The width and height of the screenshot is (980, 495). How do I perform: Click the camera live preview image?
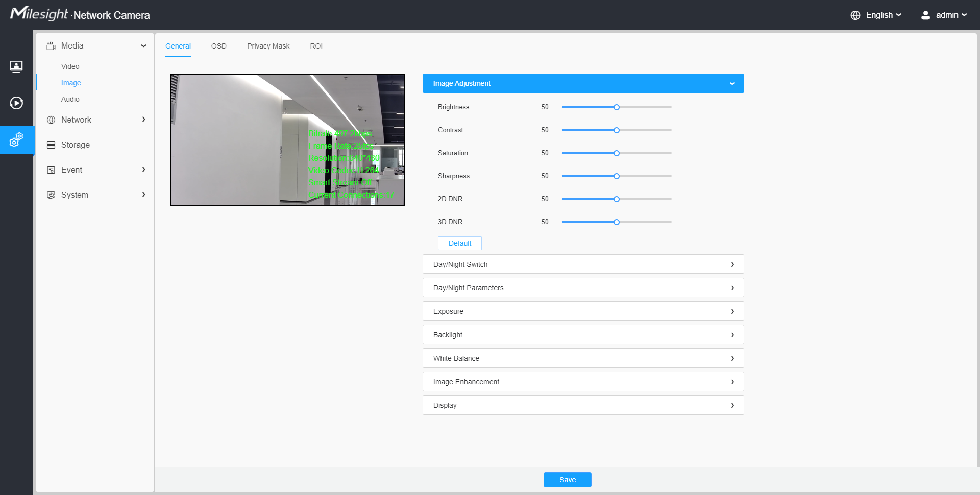(x=288, y=140)
